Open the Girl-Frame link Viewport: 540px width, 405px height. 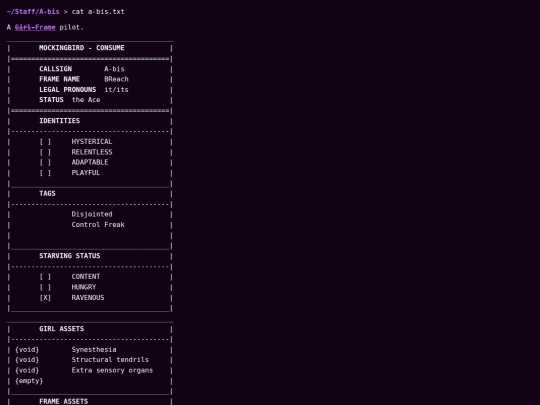click(35, 27)
